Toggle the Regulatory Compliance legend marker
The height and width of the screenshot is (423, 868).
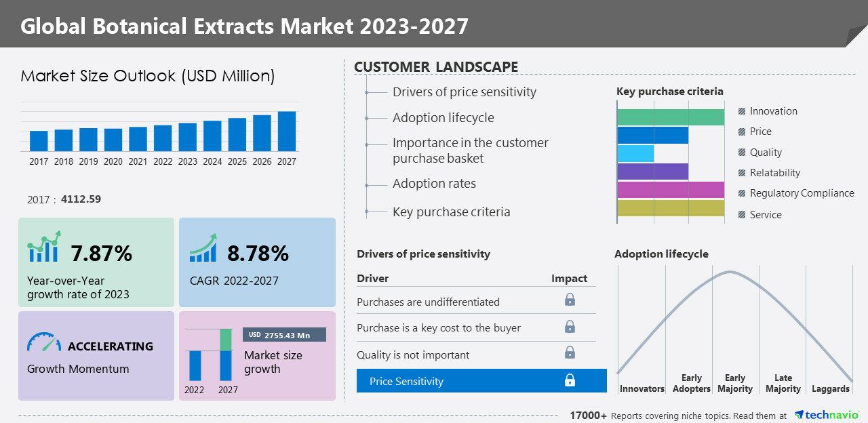(x=742, y=193)
